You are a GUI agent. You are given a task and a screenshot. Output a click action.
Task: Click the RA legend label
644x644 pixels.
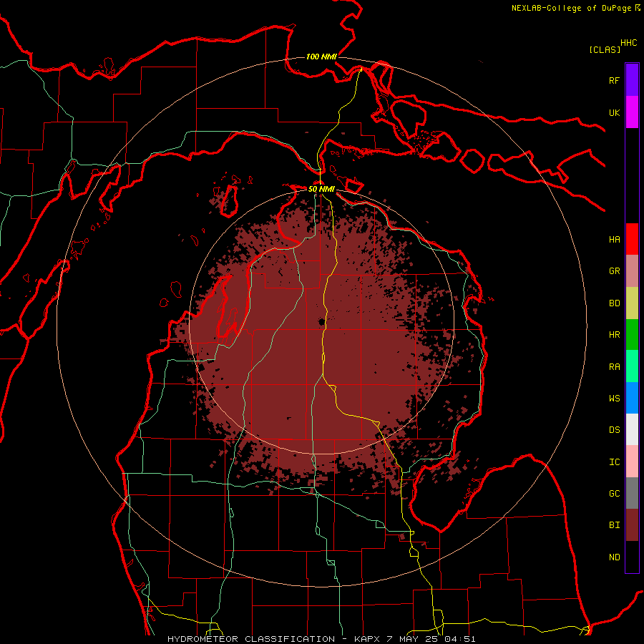[614, 367]
